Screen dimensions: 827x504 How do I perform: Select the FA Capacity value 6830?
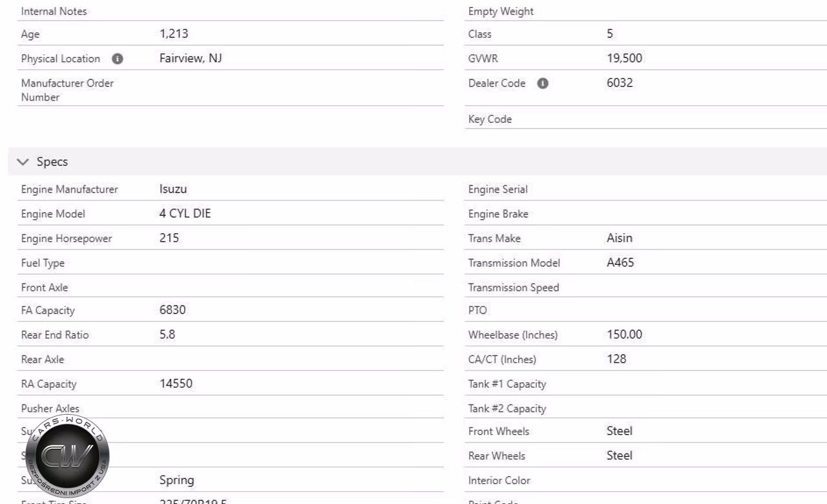click(173, 310)
